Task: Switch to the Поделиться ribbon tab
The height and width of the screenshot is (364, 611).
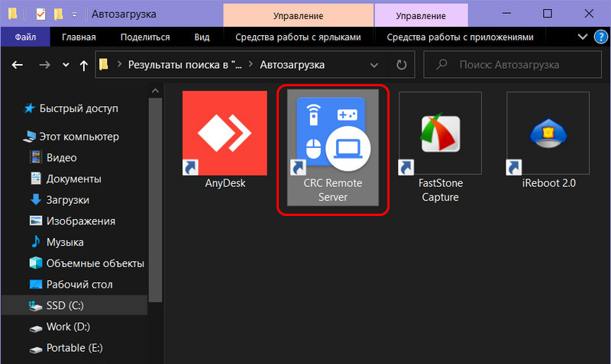Action: pos(145,37)
